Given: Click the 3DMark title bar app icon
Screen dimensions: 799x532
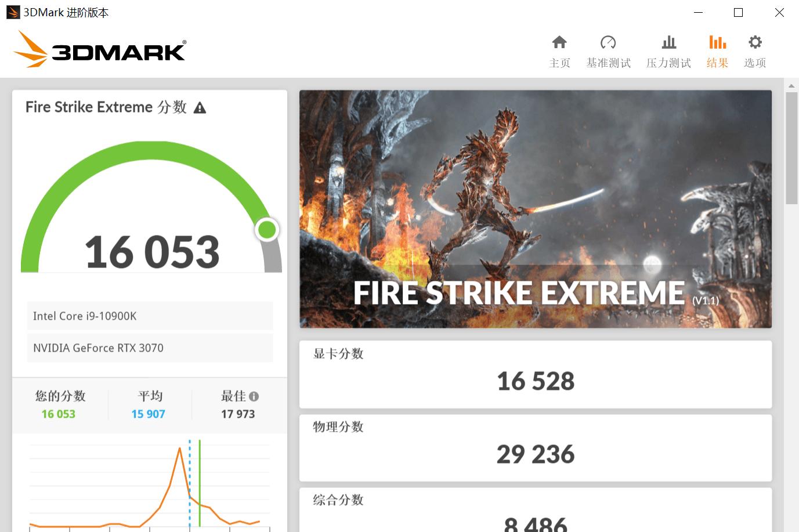Looking at the screenshot, I should [13, 12].
